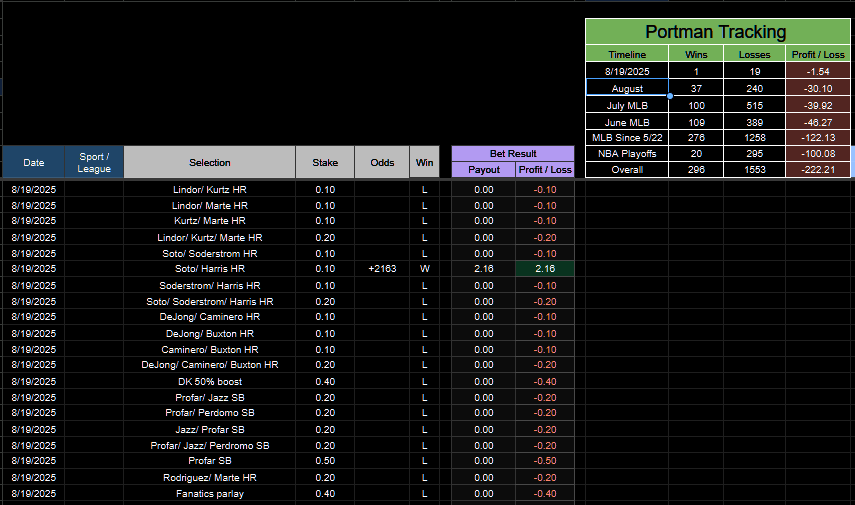
Task: Click the green 2.16 profit cell
Action: click(545, 268)
